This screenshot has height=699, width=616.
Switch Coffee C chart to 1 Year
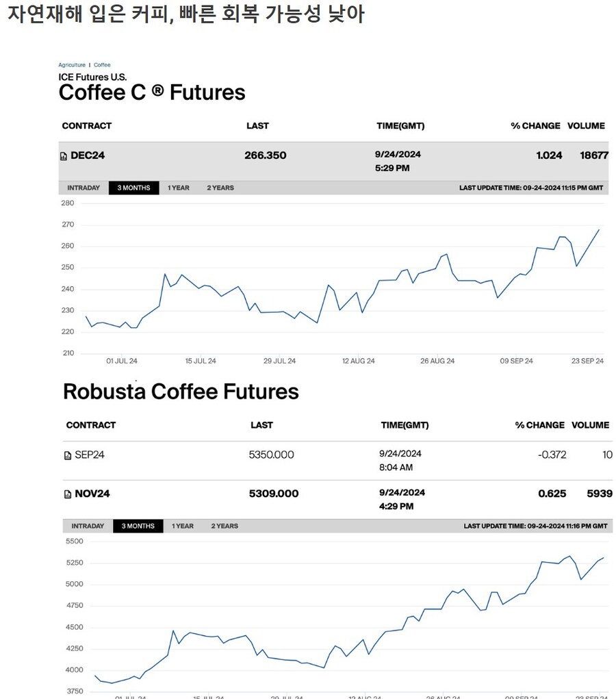179,188
